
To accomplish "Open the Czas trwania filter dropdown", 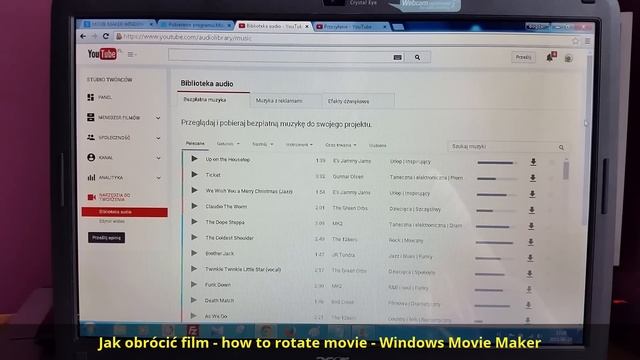I will click(x=340, y=145).
